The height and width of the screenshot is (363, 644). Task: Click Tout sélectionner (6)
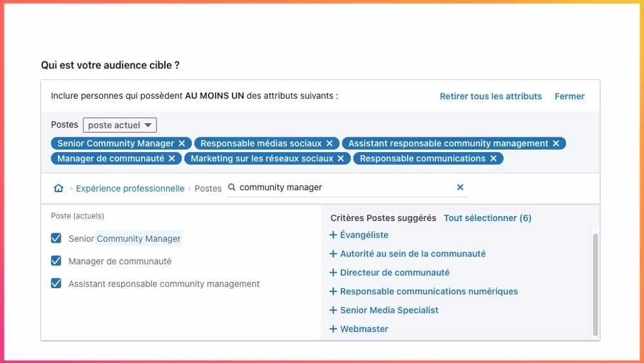point(488,219)
